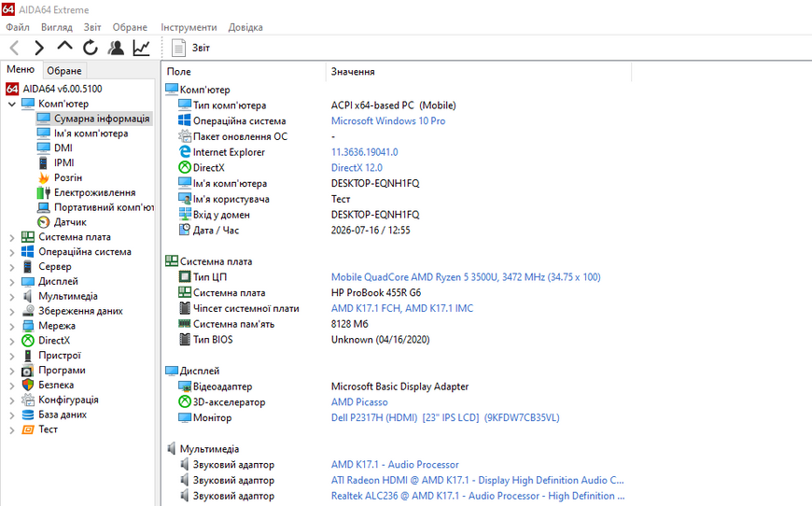Viewport: 812px width, 506px height.
Task: Switch to the Обране tab
Action: click(x=64, y=70)
